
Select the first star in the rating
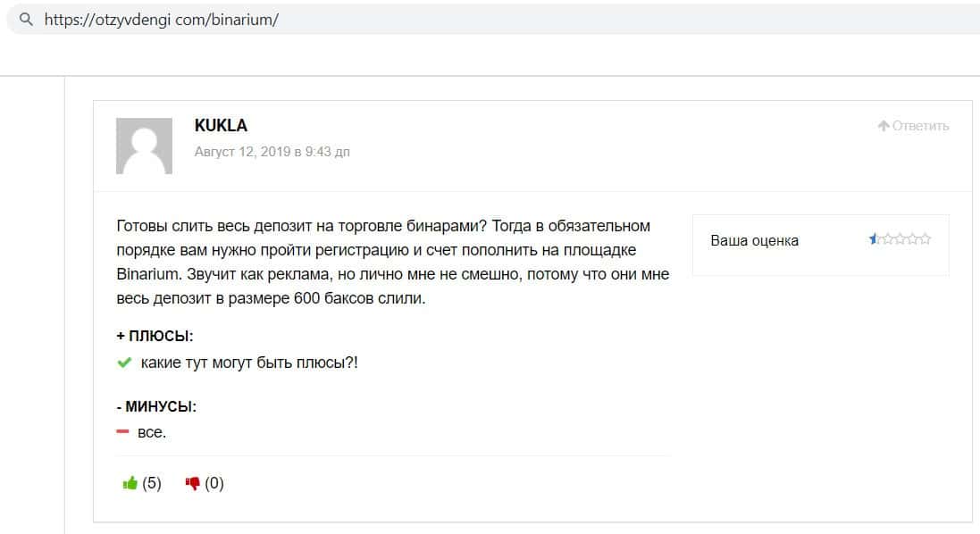[x=875, y=239]
